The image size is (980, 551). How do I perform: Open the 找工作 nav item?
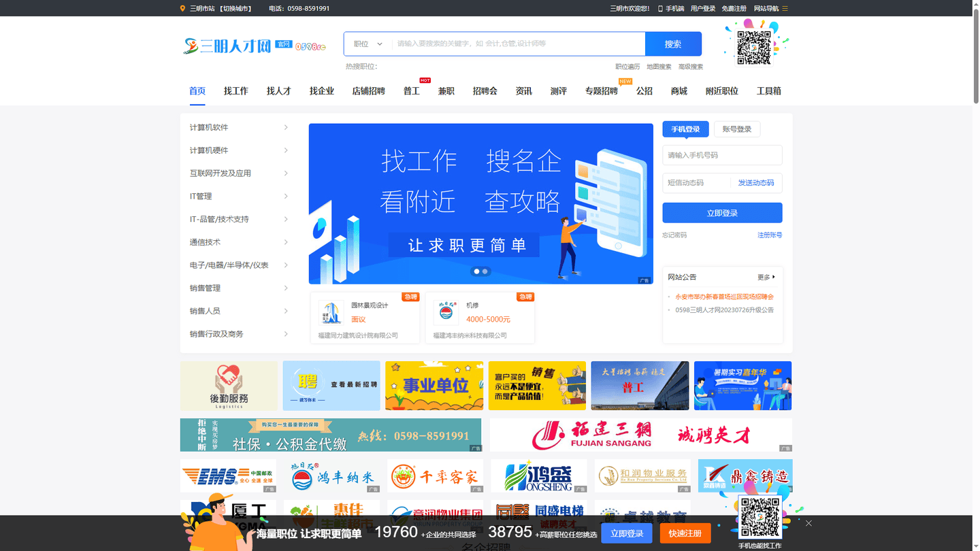click(x=236, y=91)
